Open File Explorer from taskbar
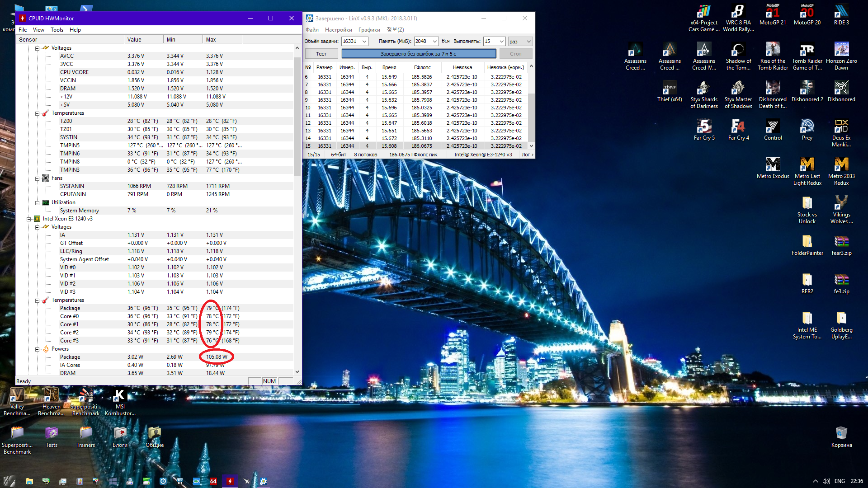Screen dimensions: 868x488 tap(29, 481)
